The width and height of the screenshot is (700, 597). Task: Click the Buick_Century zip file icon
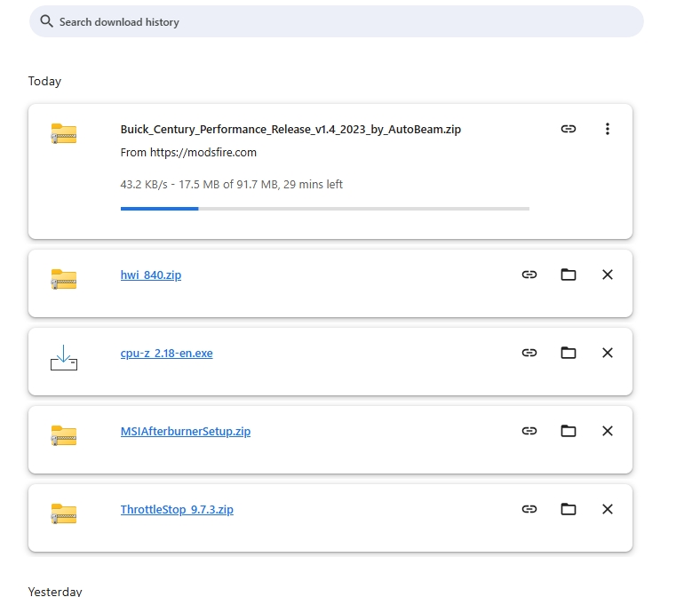click(64, 133)
